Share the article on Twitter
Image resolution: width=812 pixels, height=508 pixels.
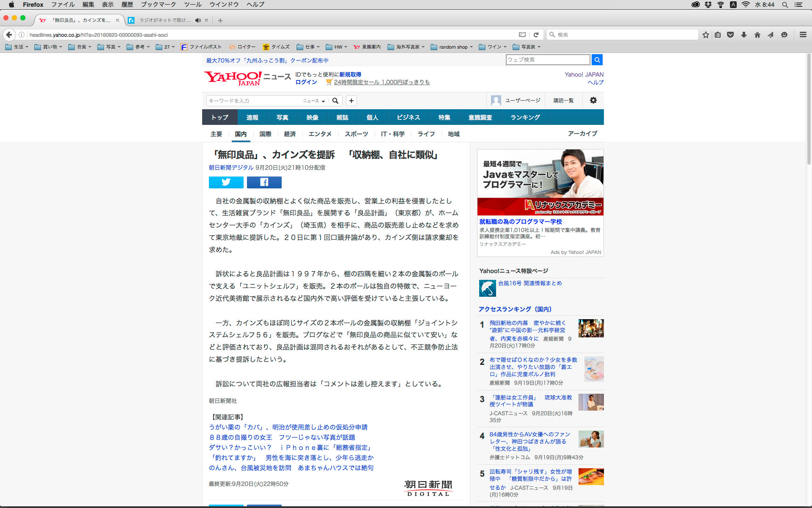click(x=226, y=182)
